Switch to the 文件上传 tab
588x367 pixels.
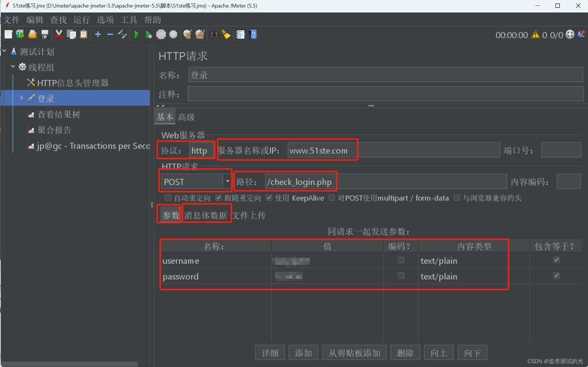coord(249,215)
